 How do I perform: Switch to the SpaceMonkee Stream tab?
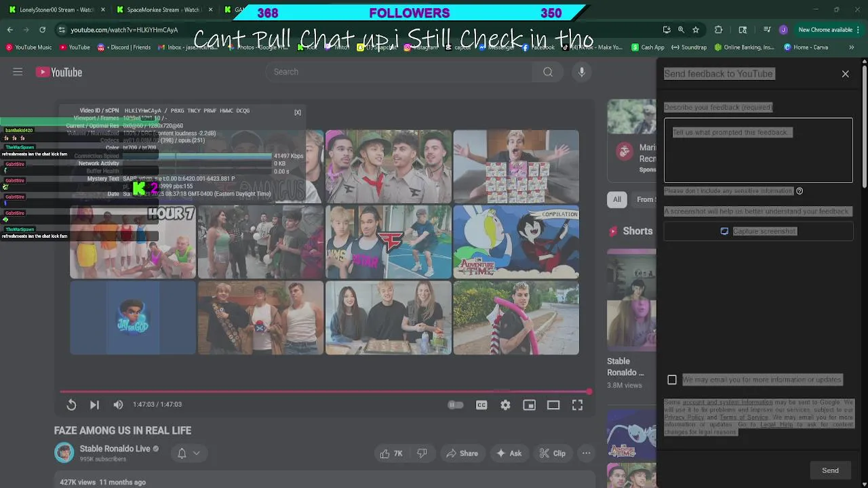click(x=163, y=10)
